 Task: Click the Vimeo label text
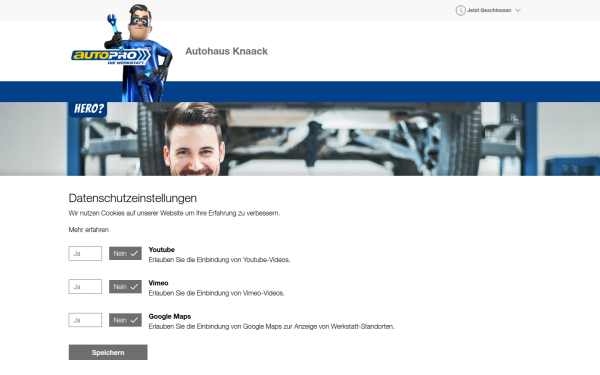tap(158, 283)
